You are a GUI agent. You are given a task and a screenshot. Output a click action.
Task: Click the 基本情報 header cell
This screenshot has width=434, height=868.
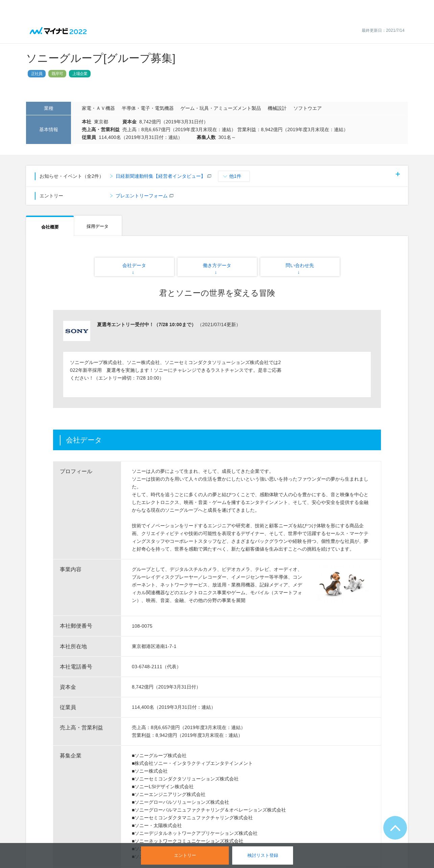[48, 129]
